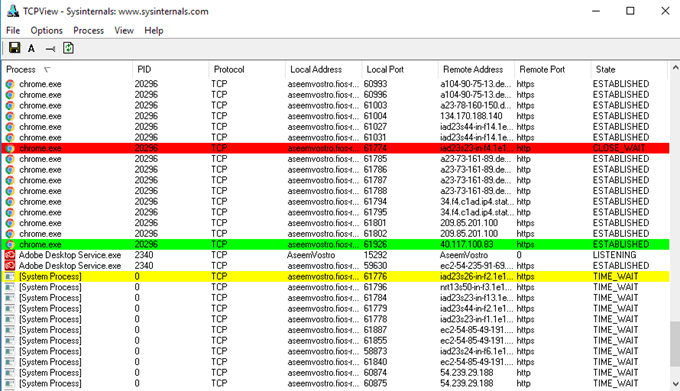
Task: Select chrome.exe name on port 61785 row
Action: [40, 159]
